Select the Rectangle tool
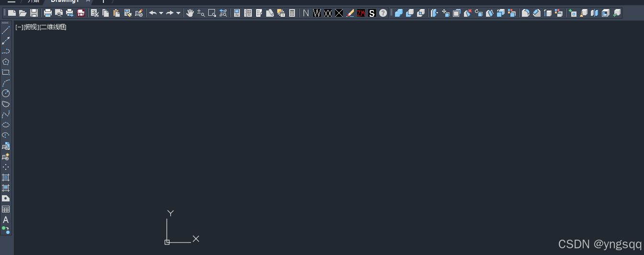 point(6,72)
